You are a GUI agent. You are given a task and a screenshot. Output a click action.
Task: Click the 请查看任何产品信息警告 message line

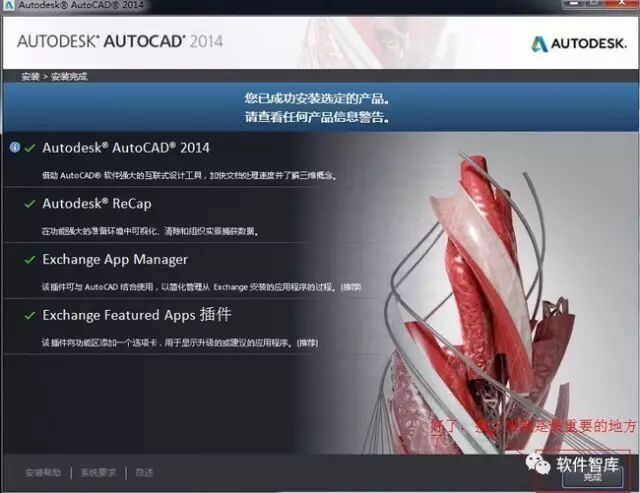(317, 117)
